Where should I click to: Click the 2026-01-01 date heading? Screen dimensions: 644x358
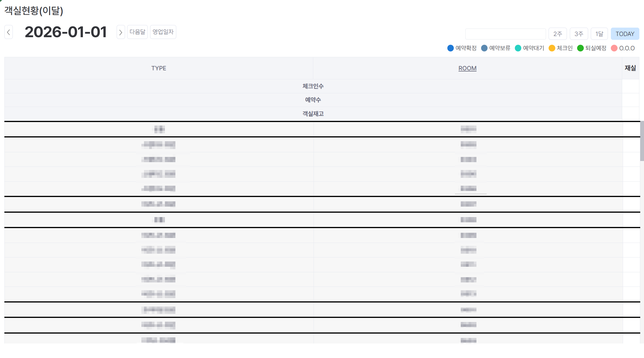click(66, 32)
